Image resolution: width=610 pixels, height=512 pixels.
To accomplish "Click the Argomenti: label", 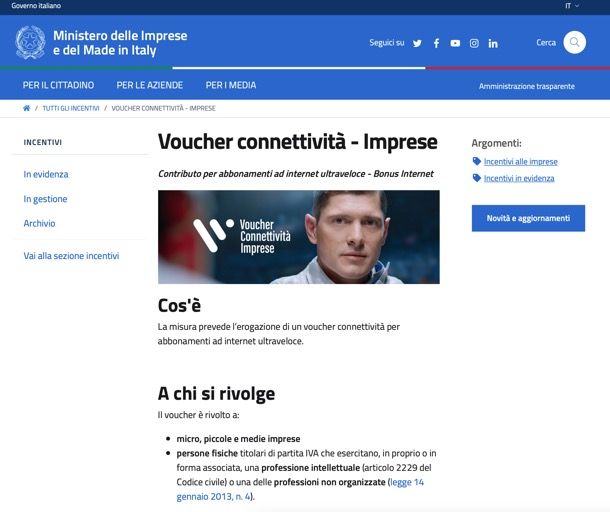I will [x=496, y=143].
